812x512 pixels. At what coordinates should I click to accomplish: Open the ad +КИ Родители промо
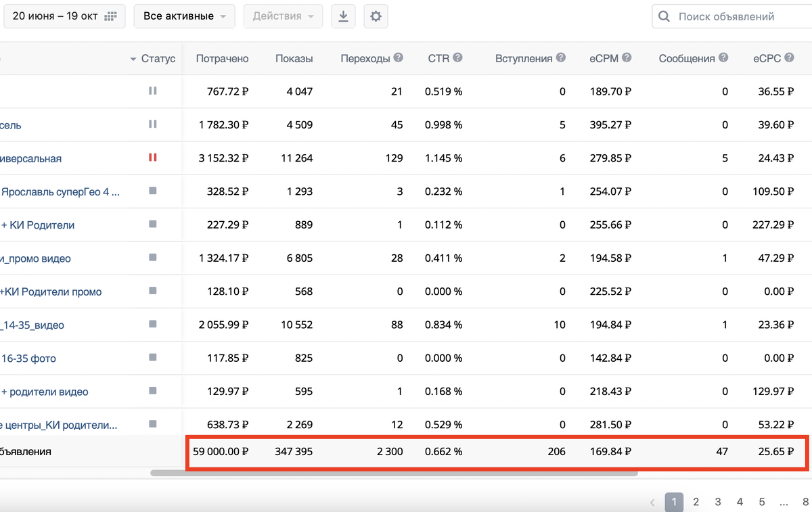click(51, 292)
